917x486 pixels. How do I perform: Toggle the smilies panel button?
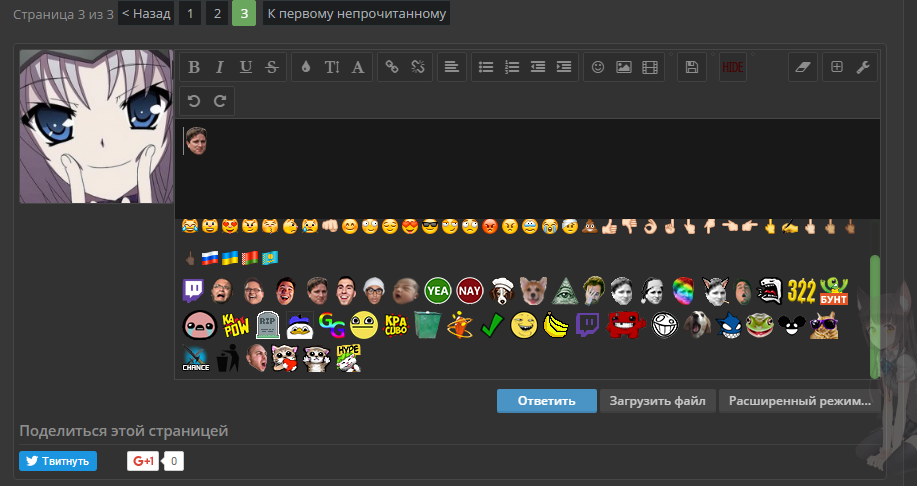[598, 67]
